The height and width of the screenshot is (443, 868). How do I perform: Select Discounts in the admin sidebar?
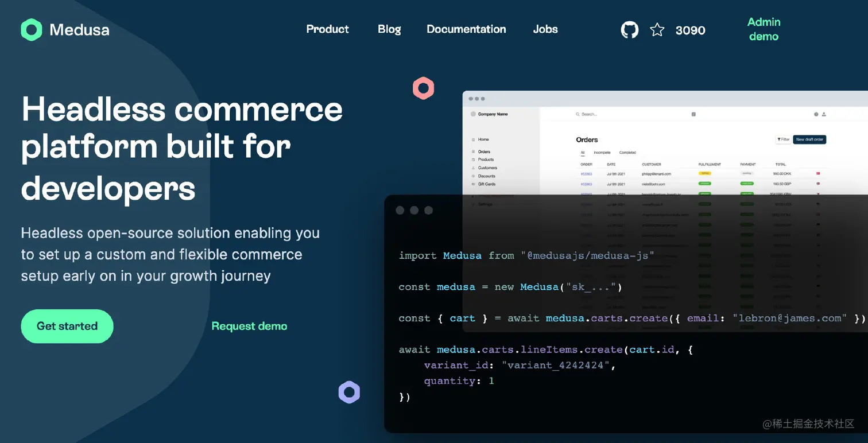pyautogui.click(x=487, y=176)
